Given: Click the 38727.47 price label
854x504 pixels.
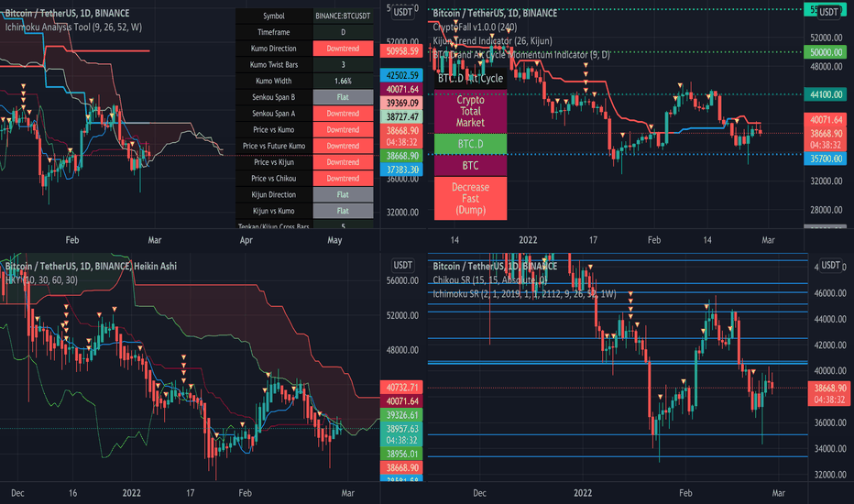Looking at the screenshot, I should click(401, 116).
